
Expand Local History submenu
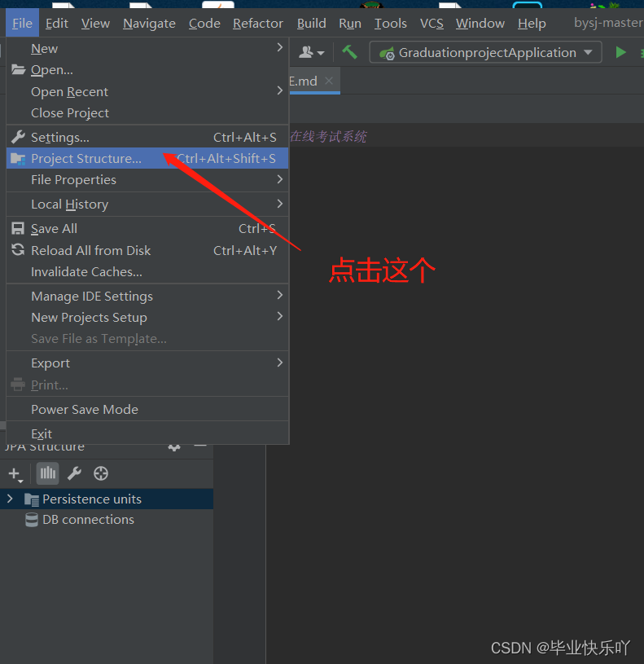tap(147, 204)
